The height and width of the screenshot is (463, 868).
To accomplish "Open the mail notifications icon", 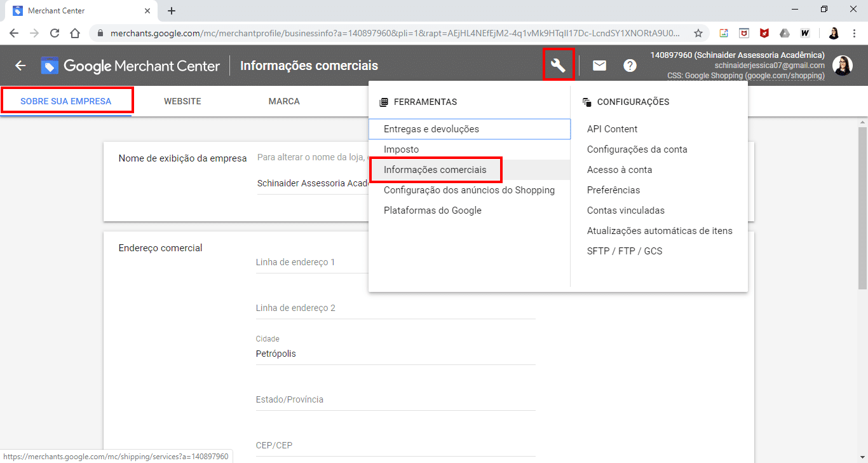I will tap(599, 65).
